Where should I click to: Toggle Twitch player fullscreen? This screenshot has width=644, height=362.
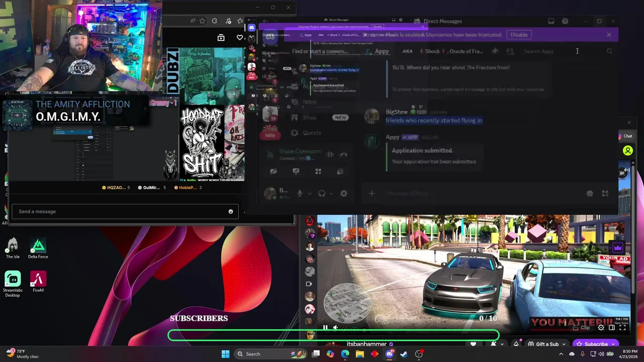622,328
